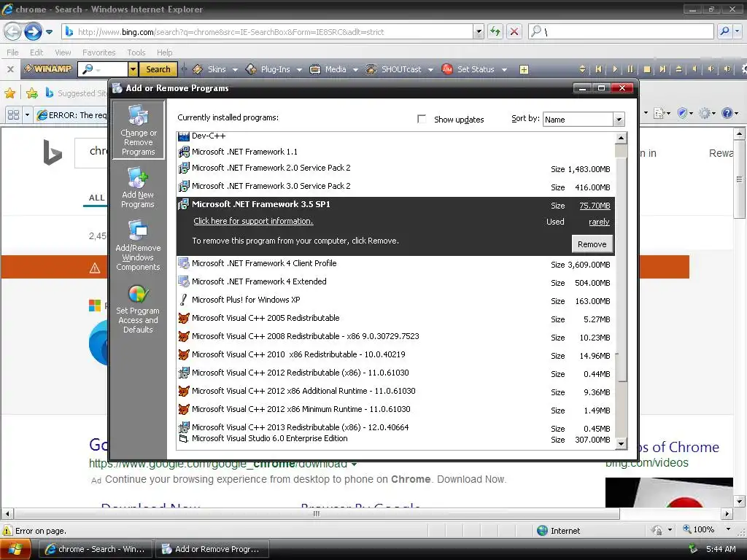Click the IE Tools gear icon
This screenshot has height=560, width=747.
point(704,113)
